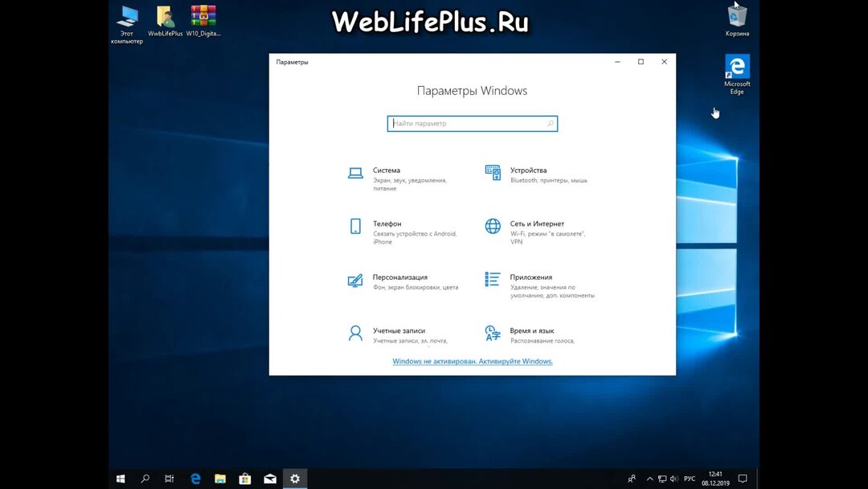Image resolution: width=868 pixels, height=489 pixels.
Task: Open Сеть и Интернет settings
Action: 540,224
